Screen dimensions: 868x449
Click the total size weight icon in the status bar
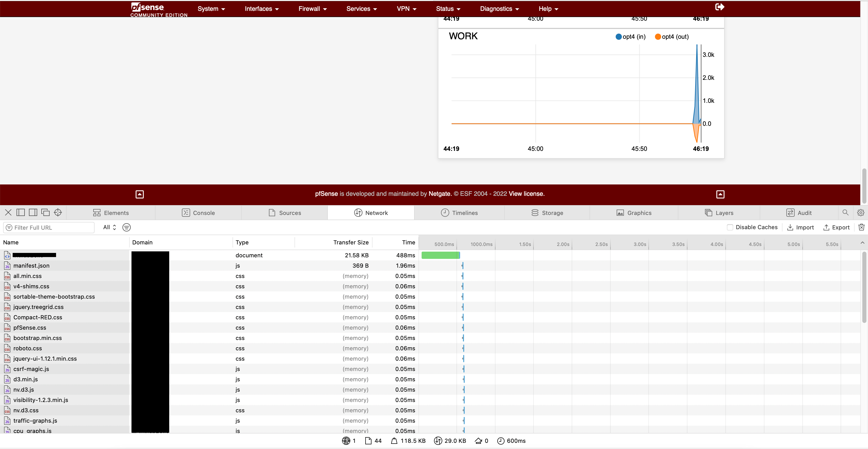(x=394, y=440)
